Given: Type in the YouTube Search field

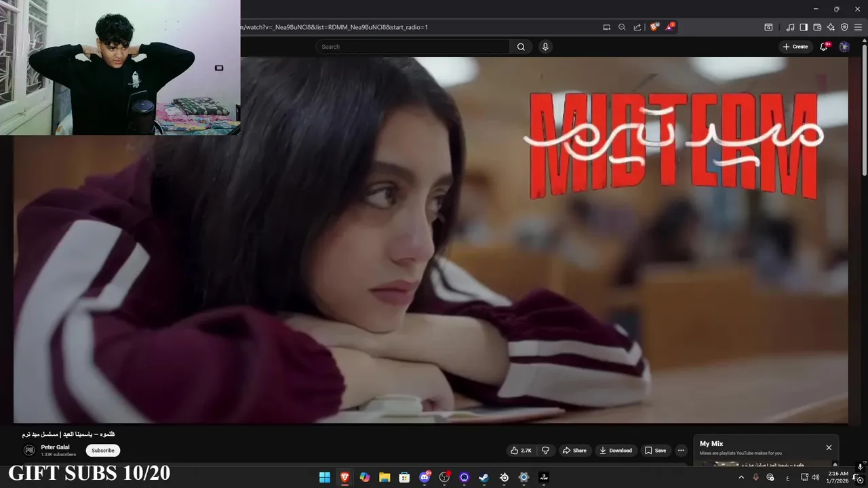Looking at the screenshot, I should 412,47.
